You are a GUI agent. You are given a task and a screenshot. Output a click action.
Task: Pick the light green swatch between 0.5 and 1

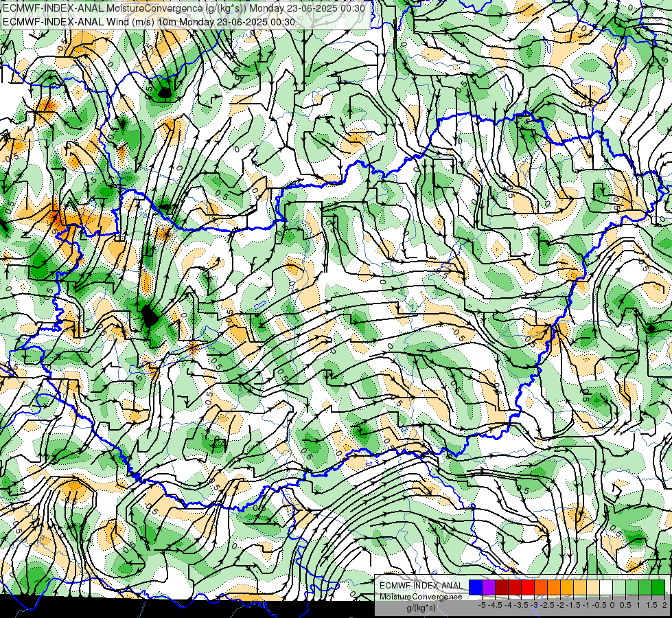click(x=632, y=588)
